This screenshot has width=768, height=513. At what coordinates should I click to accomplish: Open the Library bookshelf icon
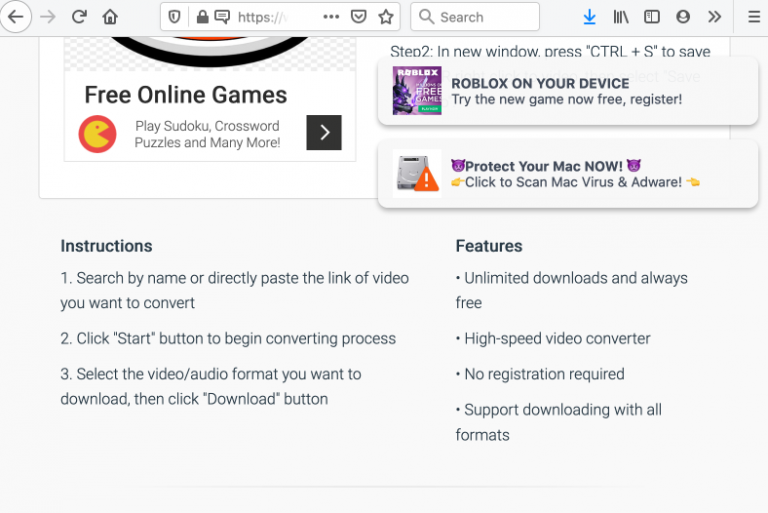point(621,17)
